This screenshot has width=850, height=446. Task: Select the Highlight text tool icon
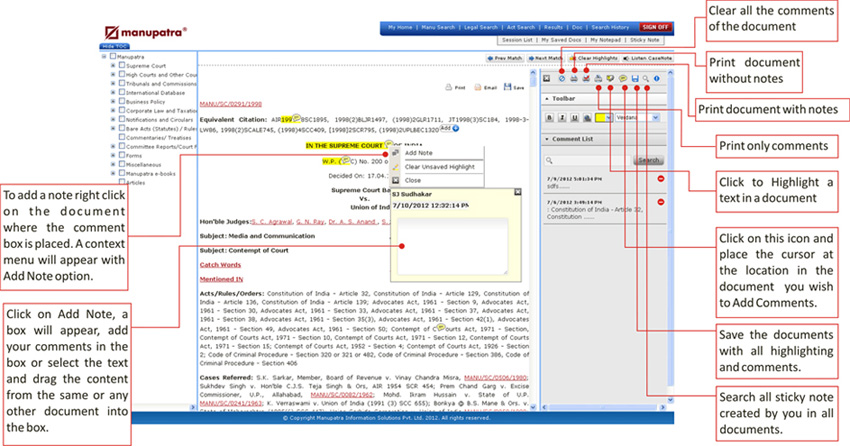point(610,79)
